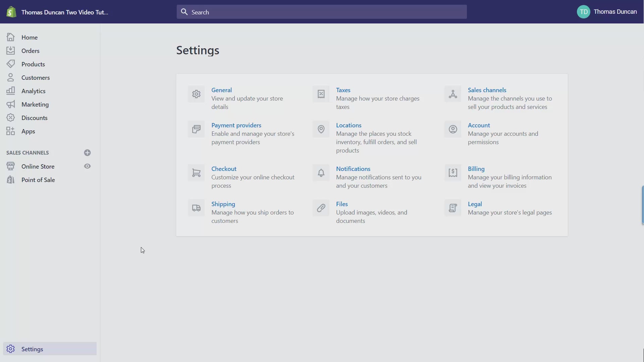Click the Discounts badge icon
This screenshot has height=362, width=644.
(10, 118)
